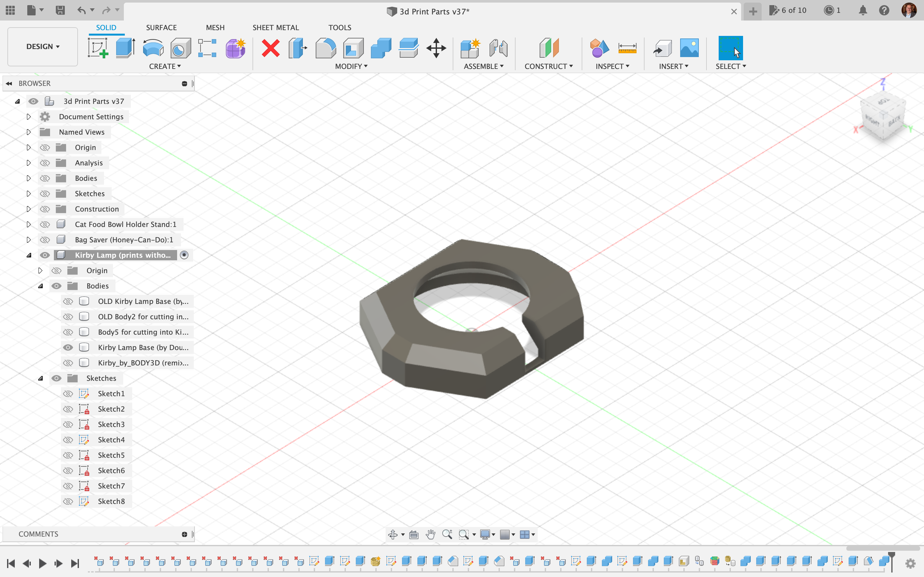Click the Save icon

(x=60, y=10)
